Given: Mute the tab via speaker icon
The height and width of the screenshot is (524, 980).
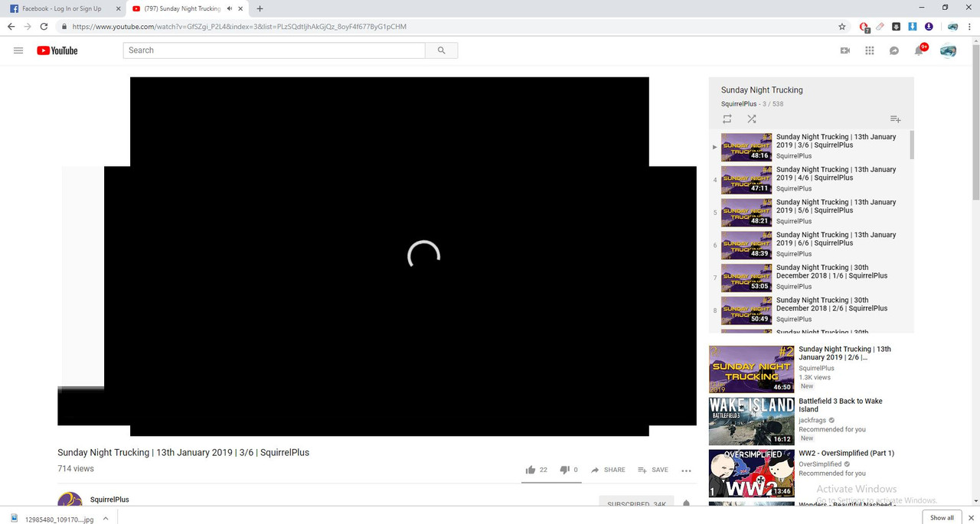Looking at the screenshot, I should click(229, 8).
